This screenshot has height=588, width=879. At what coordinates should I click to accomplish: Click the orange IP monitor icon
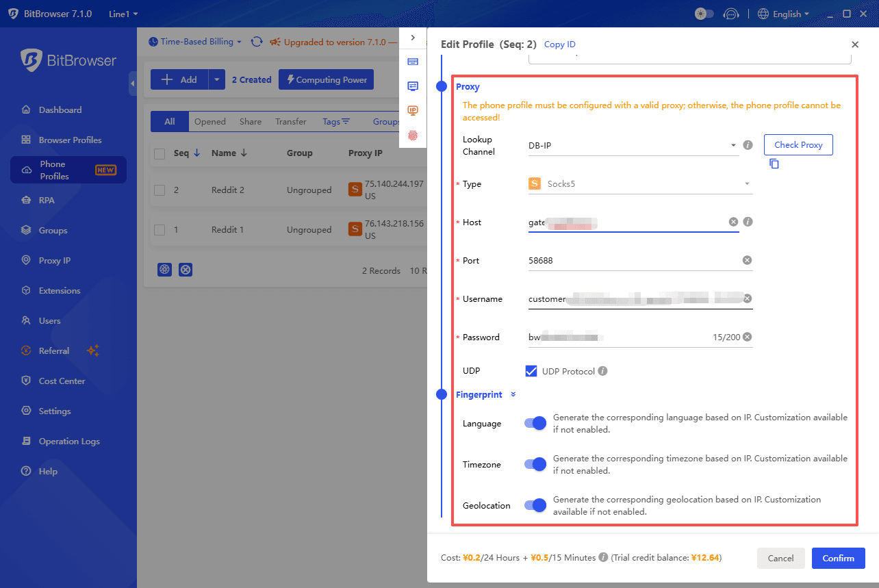(413, 111)
